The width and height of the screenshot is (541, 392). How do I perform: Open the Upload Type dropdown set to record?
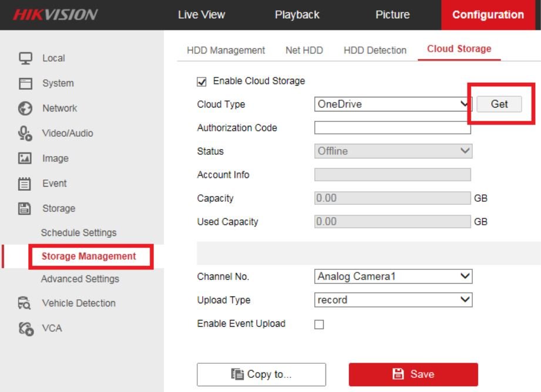(x=393, y=300)
